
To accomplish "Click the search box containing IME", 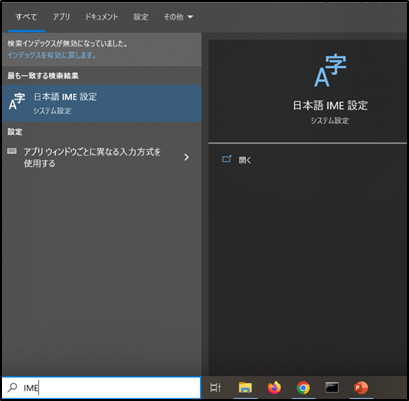I will coord(101,388).
